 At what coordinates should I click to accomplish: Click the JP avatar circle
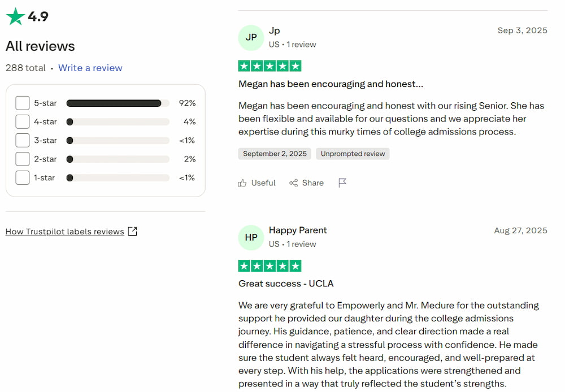[x=251, y=37]
